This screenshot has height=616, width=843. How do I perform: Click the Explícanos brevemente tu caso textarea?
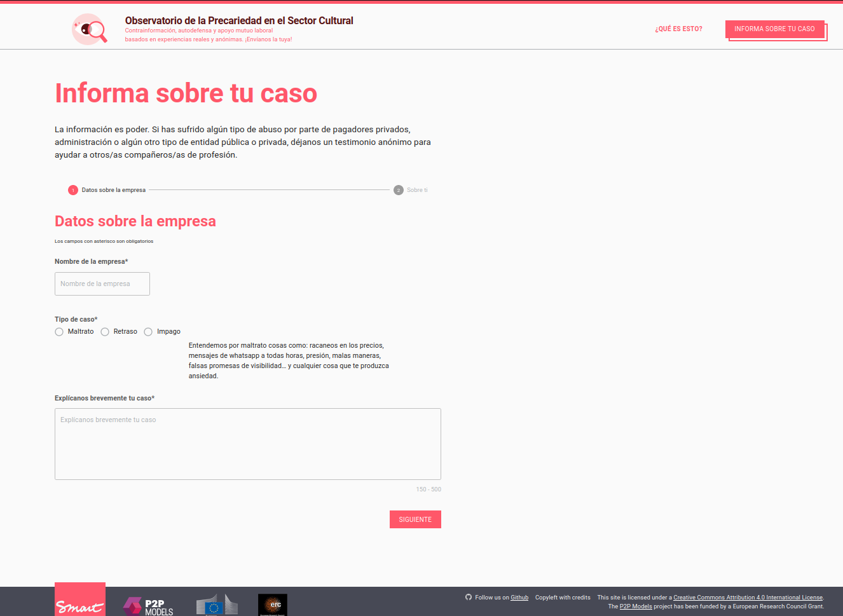click(x=247, y=443)
